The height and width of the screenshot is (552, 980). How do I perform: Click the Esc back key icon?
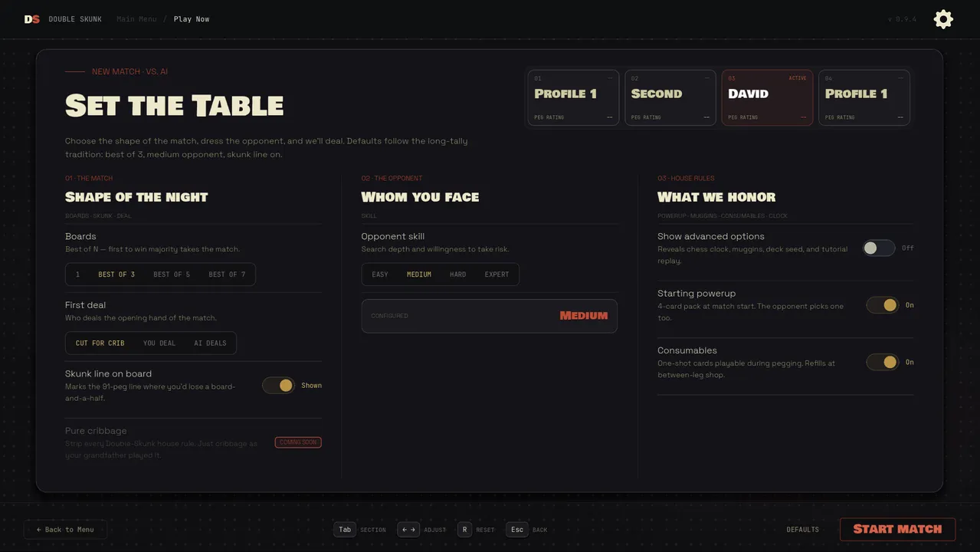coord(517,530)
